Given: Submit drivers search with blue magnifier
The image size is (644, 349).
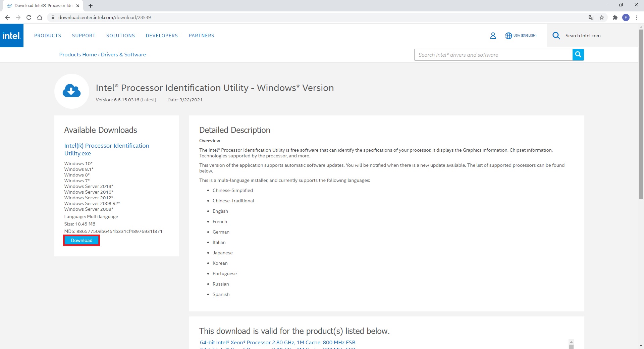Looking at the screenshot, I should tap(578, 55).
